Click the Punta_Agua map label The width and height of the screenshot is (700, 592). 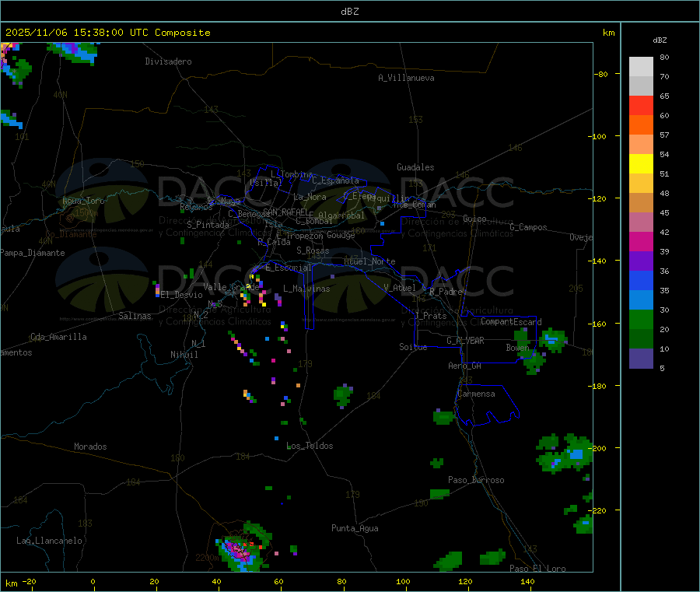[355, 528]
